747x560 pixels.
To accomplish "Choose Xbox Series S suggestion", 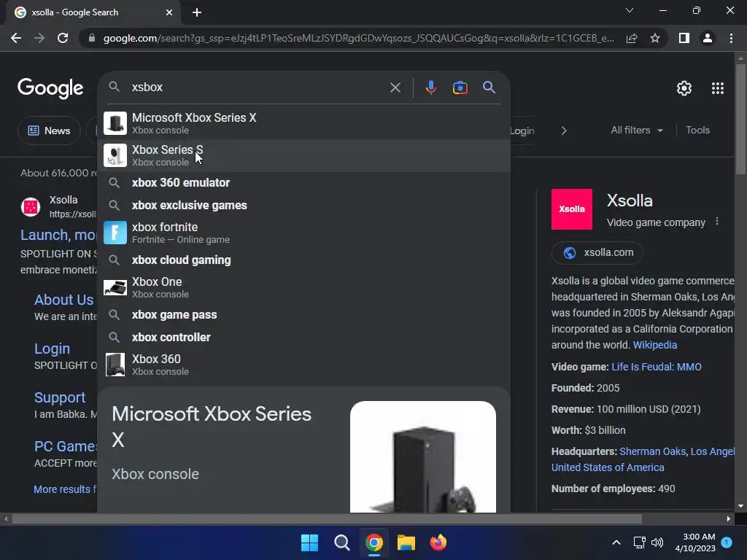I will (x=304, y=155).
